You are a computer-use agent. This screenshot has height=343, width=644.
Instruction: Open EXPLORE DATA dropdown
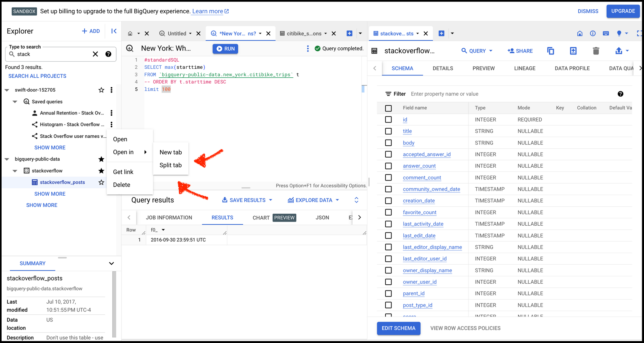tap(313, 200)
